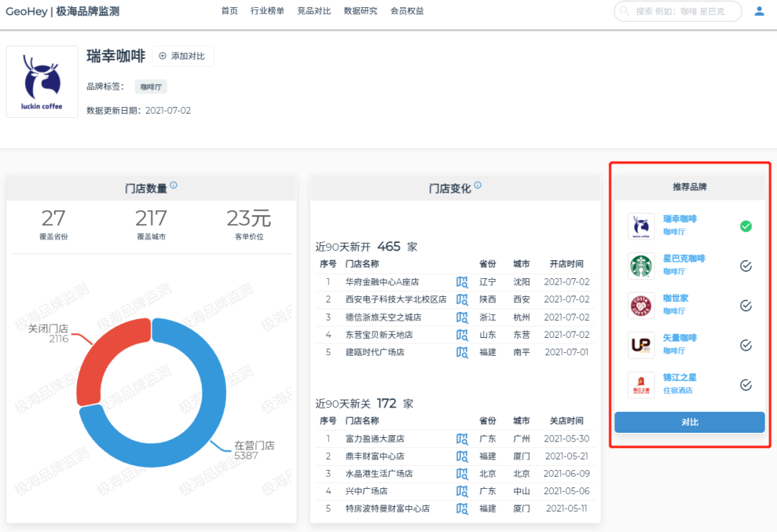The width and height of the screenshot is (777, 532).
Task: Open map icon for 德信浙旅天空之城店
Action: coord(462,317)
